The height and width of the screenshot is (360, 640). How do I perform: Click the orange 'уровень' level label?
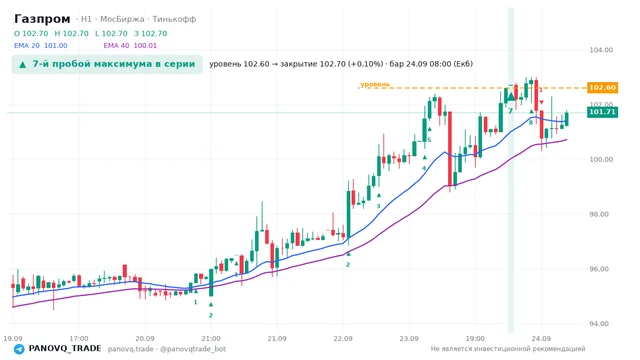click(375, 84)
